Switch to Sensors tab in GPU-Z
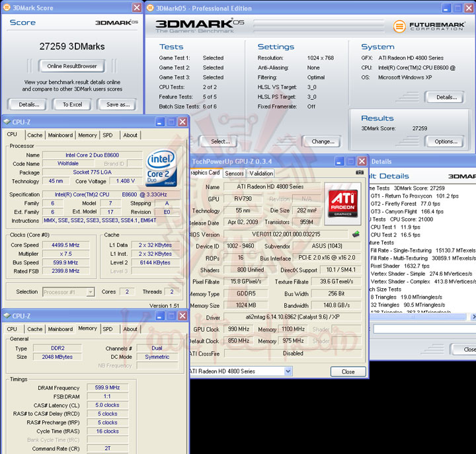 tap(234, 174)
